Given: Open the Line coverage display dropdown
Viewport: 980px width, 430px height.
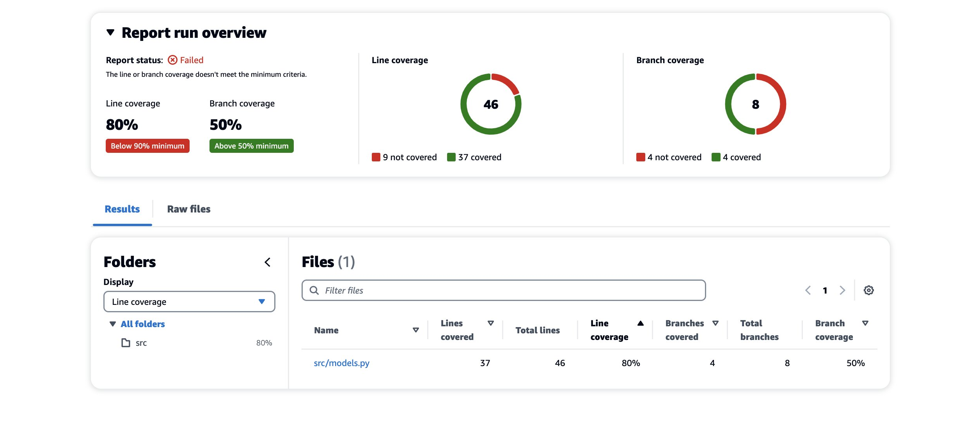Looking at the screenshot, I should (x=189, y=302).
